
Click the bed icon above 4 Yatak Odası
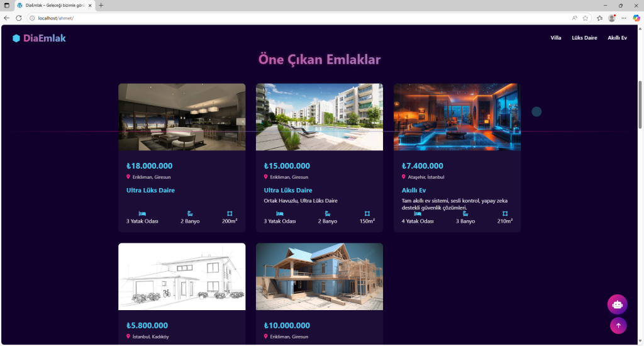click(x=418, y=214)
